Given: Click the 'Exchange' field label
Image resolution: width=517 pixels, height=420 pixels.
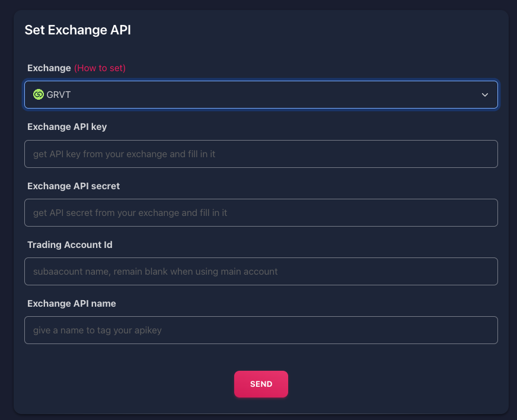Looking at the screenshot, I should 49,68.
